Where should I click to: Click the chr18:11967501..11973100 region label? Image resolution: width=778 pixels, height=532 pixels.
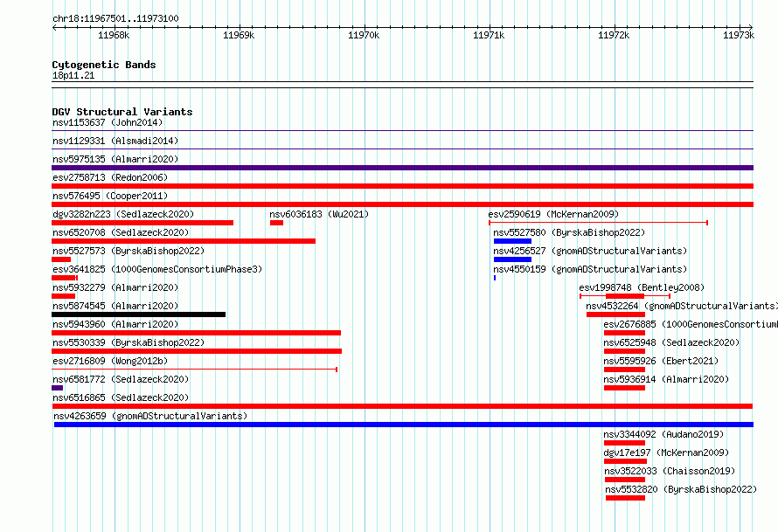click(x=115, y=18)
